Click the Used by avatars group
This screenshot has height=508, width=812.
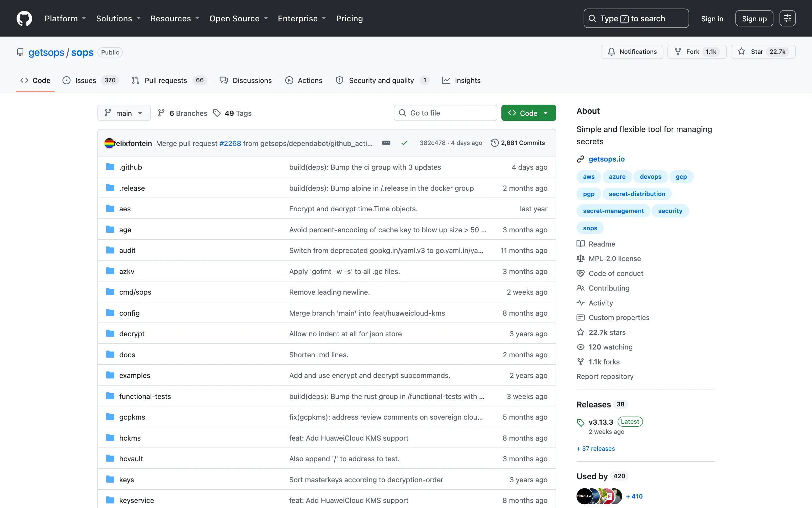tap(599, 496)
